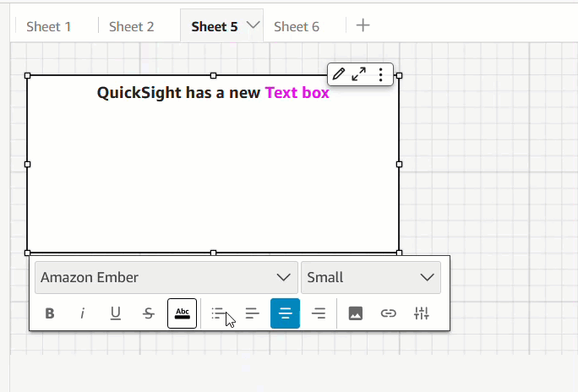Image resolution: width=578 pixels, height=392 pixels.
Task: Click the bottom-right resize handle
Action: (399, 253)
